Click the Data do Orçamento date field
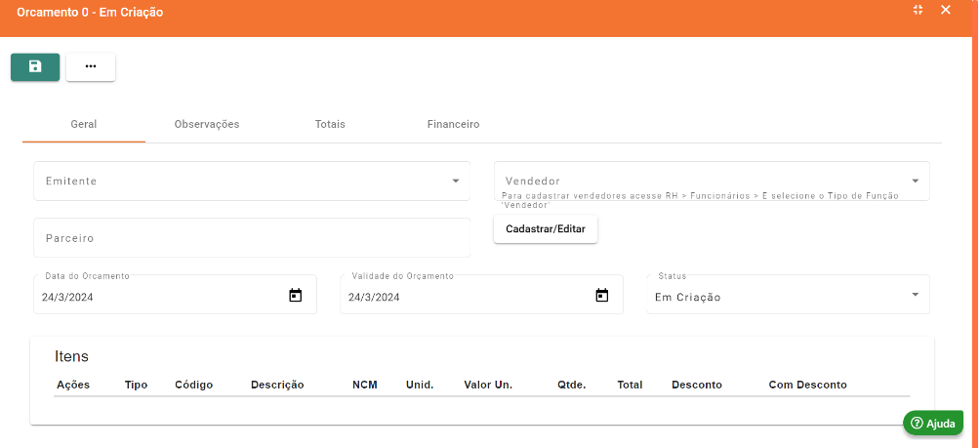The image size is (980, 448). 156,297
